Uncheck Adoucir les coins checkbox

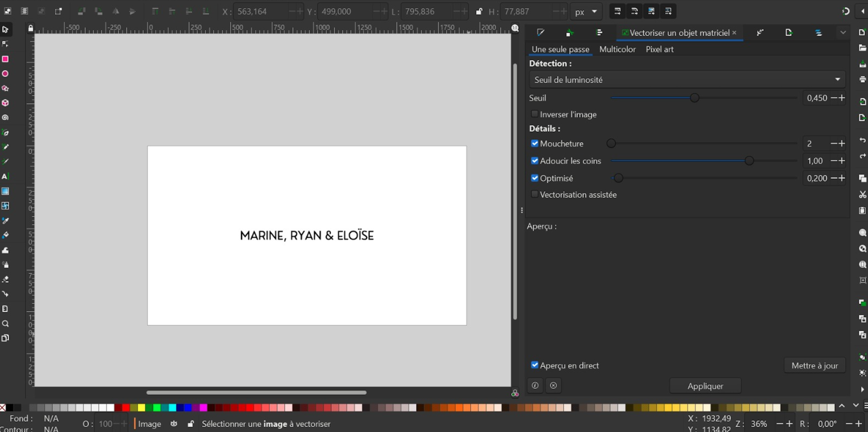click(534, 161)
